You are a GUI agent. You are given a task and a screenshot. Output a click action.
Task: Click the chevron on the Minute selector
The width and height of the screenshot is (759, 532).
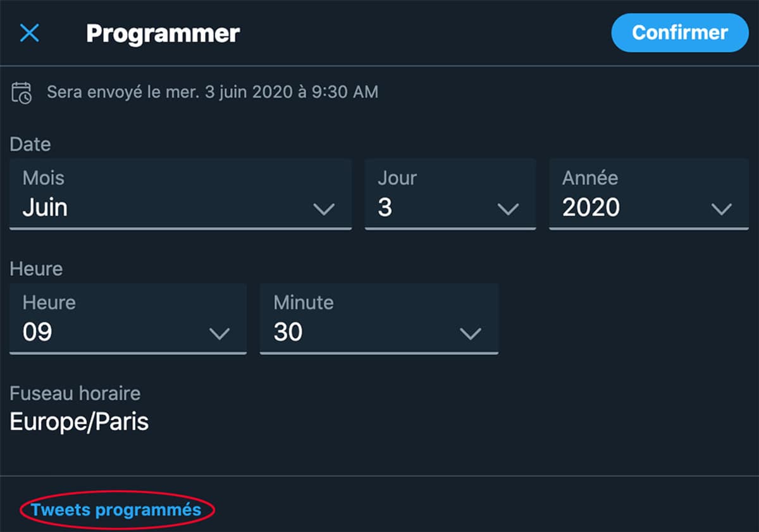pyautogui.click(x=471, y=333)
